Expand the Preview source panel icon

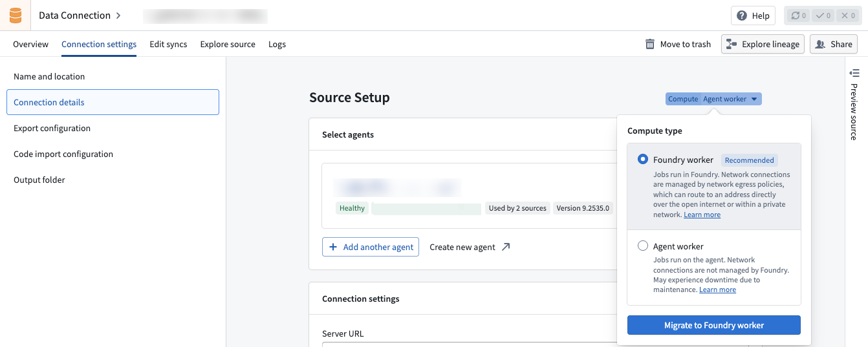click(854, 73)
